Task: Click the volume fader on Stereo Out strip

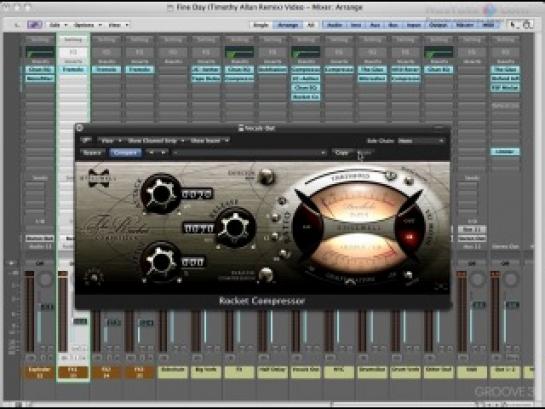Action: 512,305
